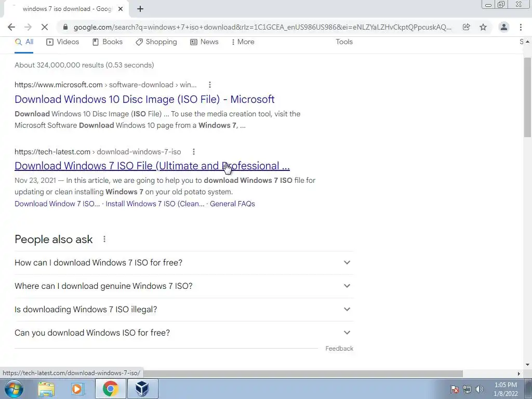Open Windows Explorer from taskbar
Viewport: 532px width, 399px height.
click(46, 389)
